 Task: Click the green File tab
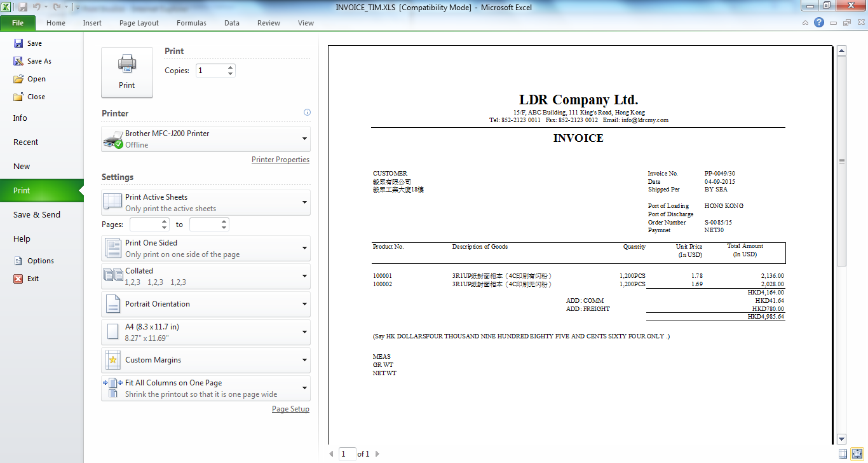pos(18,23)
